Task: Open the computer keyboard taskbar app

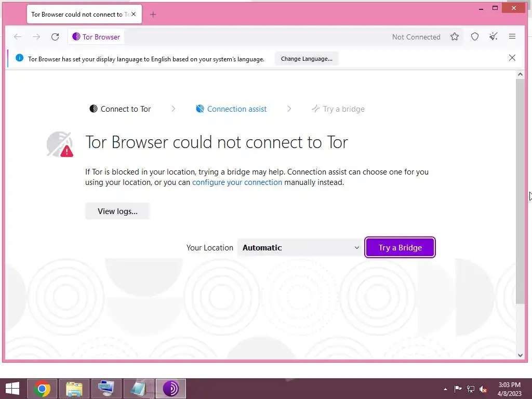Action: pyautogui.click(x=107, y=389)
